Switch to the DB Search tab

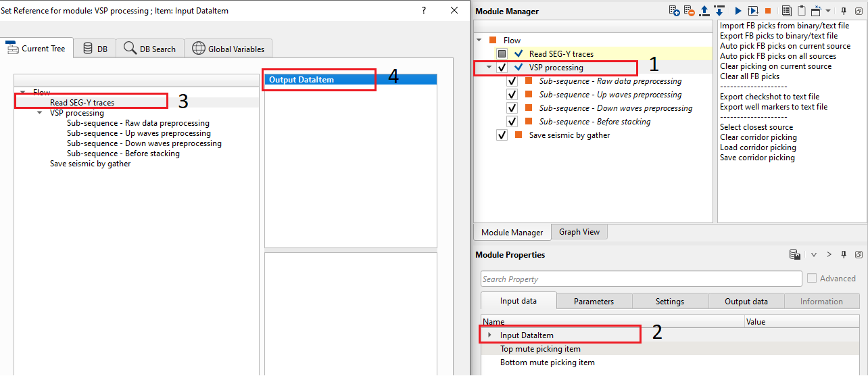150,49
